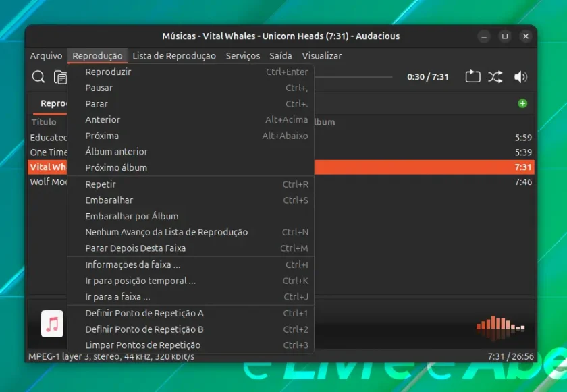The image size is (567, 392).
Task: Open the Lista de Reprodução menu
Action: click(x=174, y=56)
